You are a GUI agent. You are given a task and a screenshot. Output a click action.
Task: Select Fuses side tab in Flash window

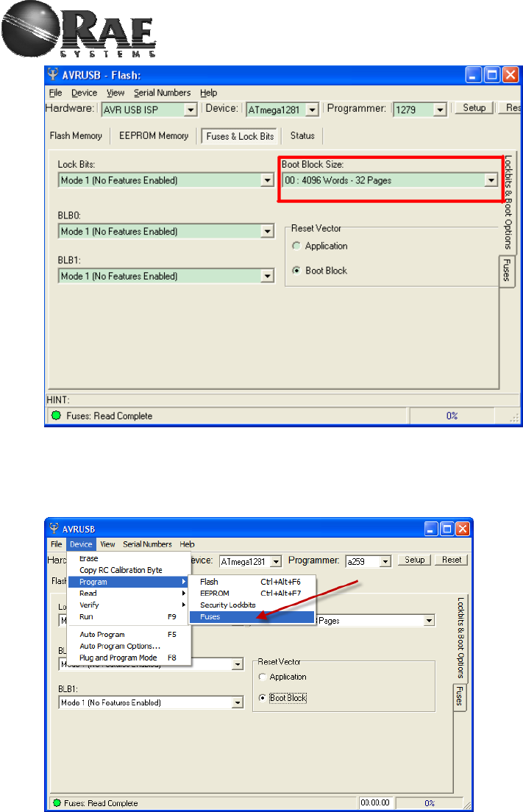pos(506,271)
